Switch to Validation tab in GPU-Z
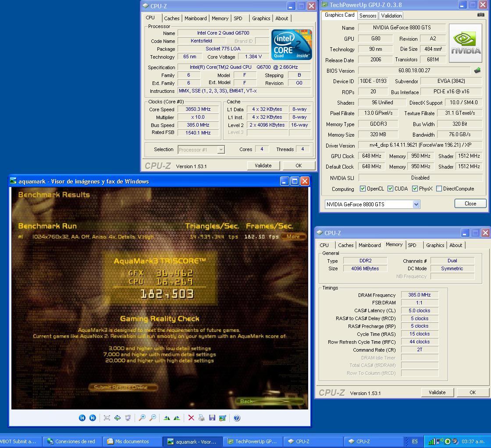Screen dimensions: 491x448 391,16
